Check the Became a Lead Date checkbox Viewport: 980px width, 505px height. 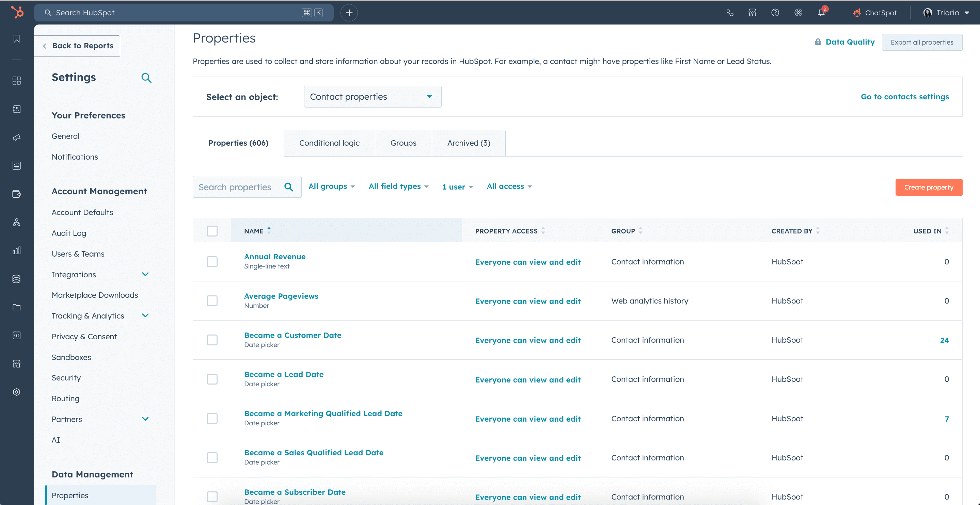click(x=212, y=379)
